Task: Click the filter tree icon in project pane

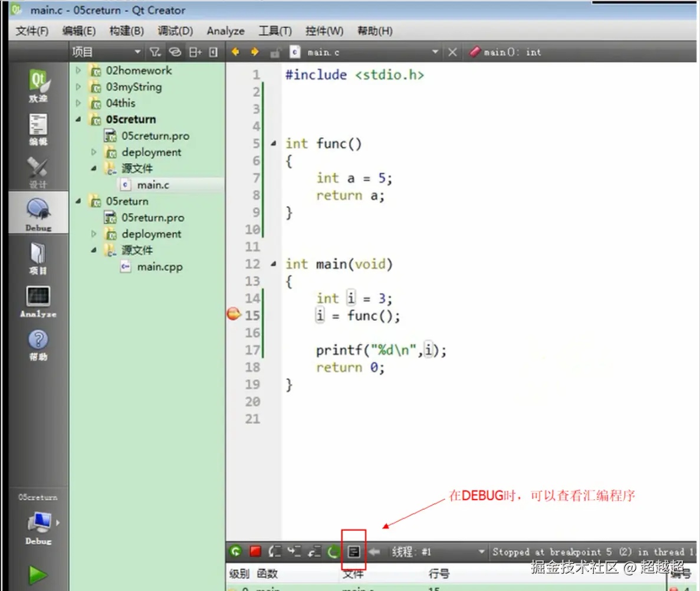Action: (x=155, y=52)
